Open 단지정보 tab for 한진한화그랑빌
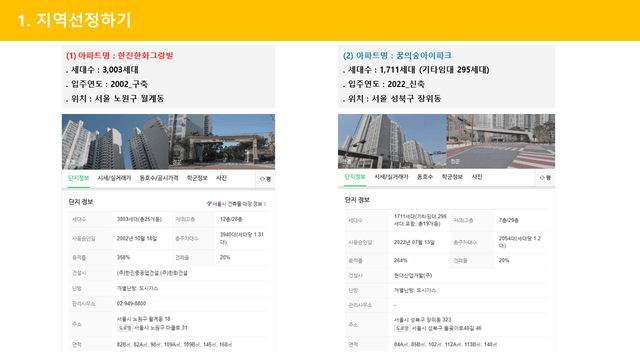This screenshot has height=360, width=640. (78, 178)
